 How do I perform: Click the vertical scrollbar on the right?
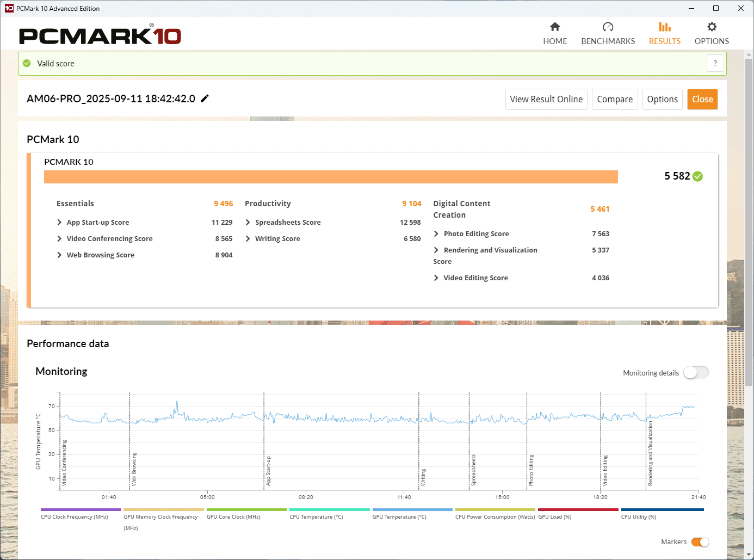(x=749, y=218)
